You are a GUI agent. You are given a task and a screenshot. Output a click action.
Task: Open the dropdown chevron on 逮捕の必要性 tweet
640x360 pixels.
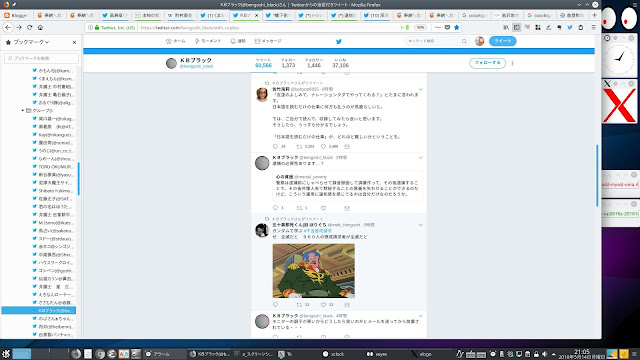tap(420, 158)
